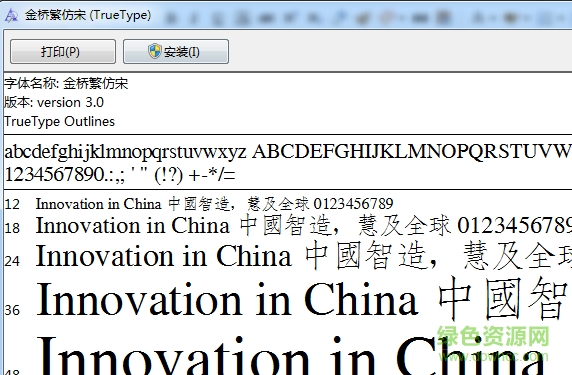Click the font name line 字体名称: 金桥繁仿宋
572x375 pixels.
(66, 84)
